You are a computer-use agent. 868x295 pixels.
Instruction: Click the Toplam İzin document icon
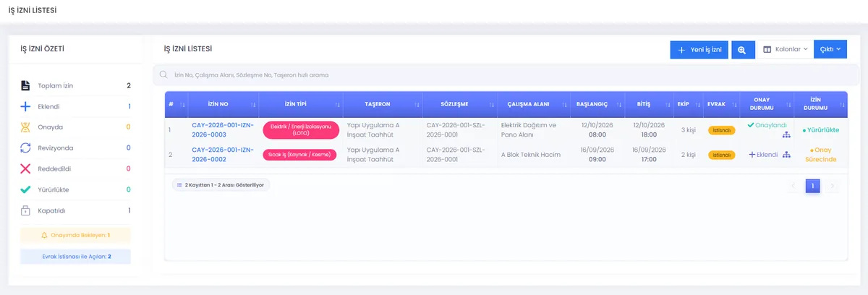(x=25, y=85)
